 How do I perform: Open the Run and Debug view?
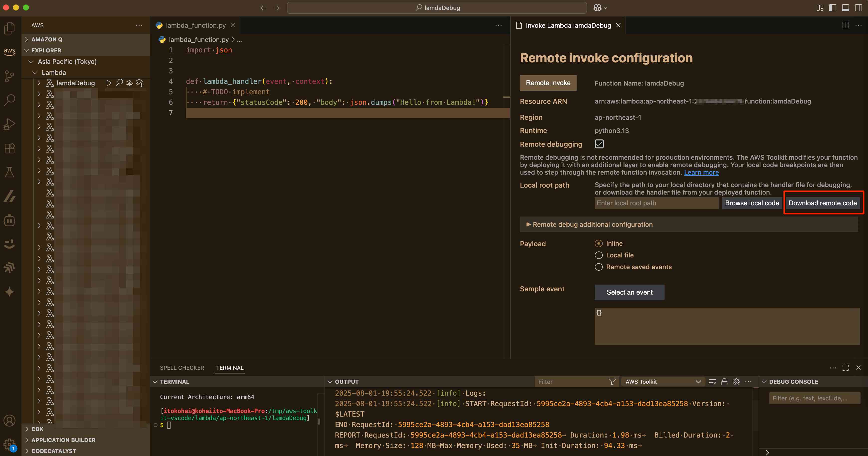click(9, 124)
